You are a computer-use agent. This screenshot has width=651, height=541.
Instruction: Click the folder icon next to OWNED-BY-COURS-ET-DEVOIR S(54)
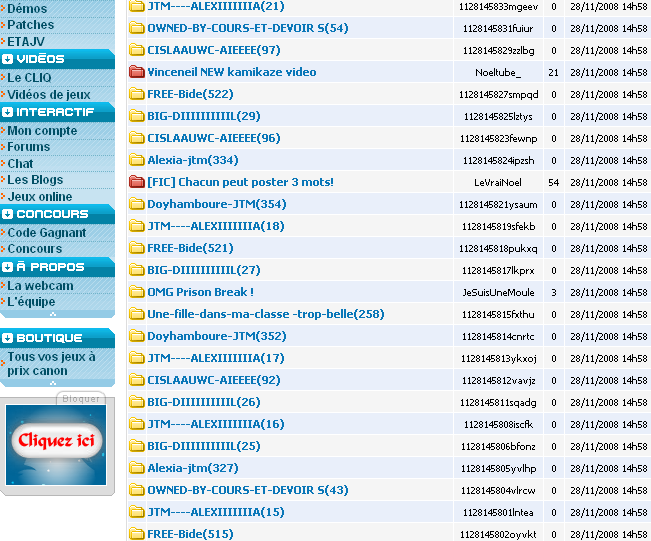pyautogui.click(x=137, y=28)
